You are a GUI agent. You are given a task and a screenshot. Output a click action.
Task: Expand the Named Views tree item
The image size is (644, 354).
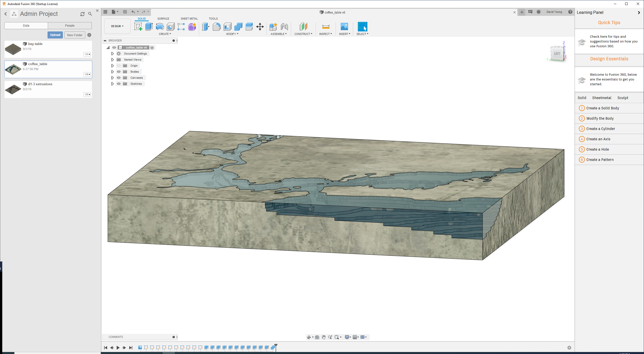[112, 59]
